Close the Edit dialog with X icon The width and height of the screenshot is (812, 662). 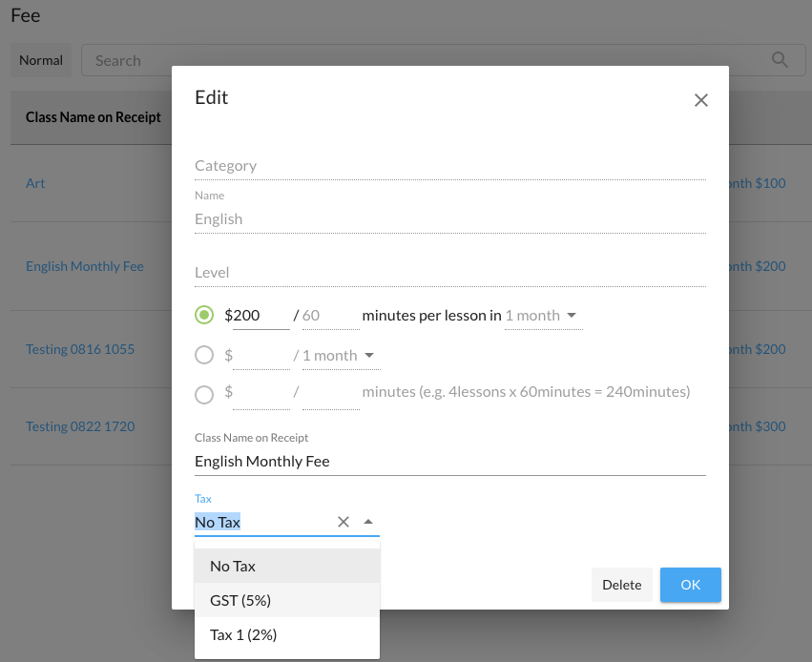[701, 100]
